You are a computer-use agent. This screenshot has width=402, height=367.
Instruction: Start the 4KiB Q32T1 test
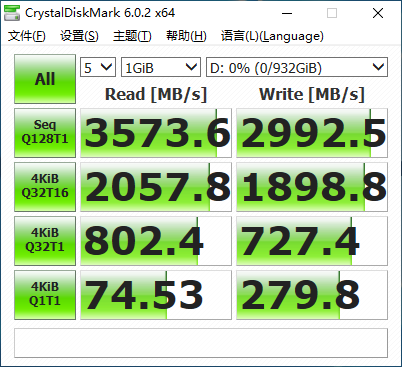click(45, 241)
